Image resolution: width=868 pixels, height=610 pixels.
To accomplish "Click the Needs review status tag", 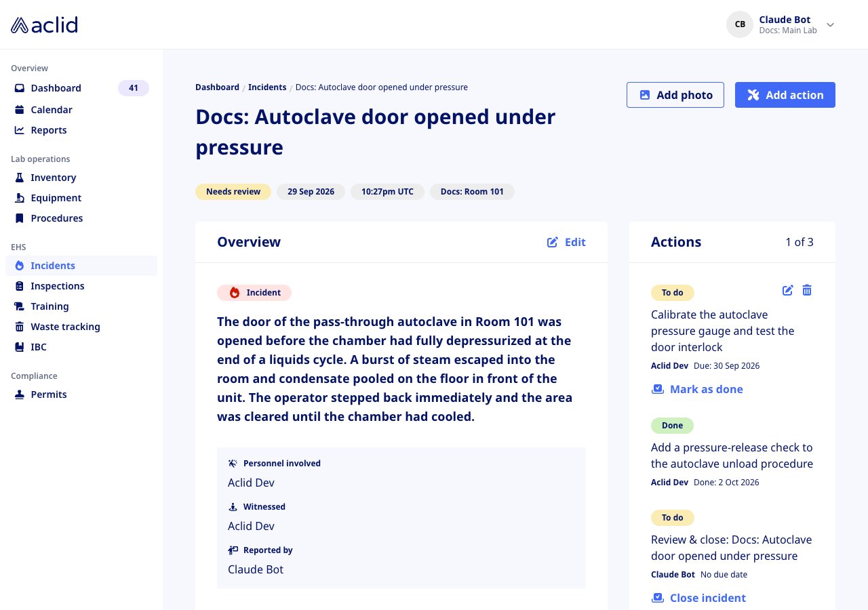I will coord(233,192).
